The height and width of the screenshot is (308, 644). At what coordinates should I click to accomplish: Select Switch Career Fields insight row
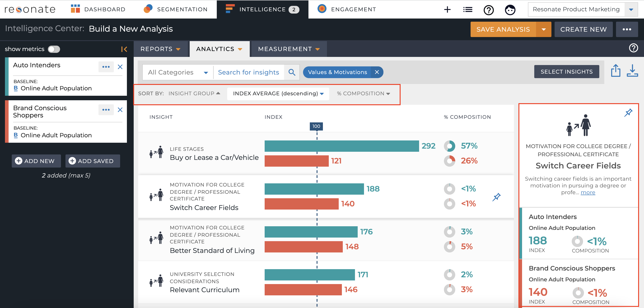point(326,196)
